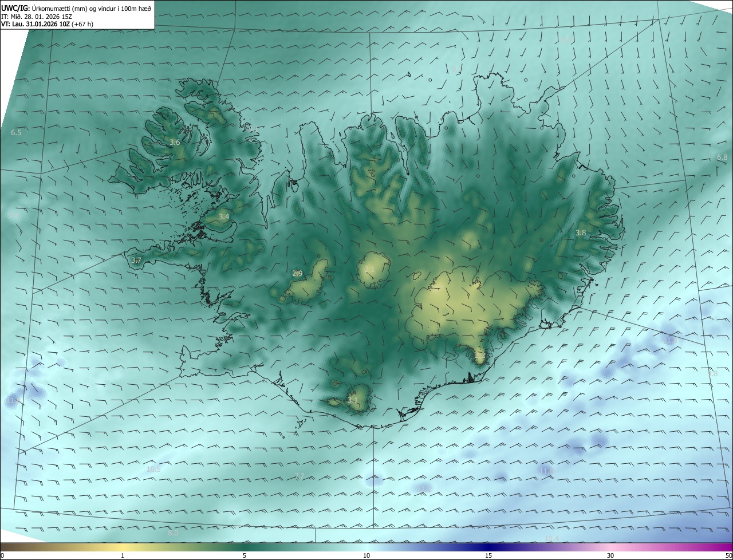Click the 3.4 value label on the map
Viewport: 733px width, 560px height.
point(224,216)
